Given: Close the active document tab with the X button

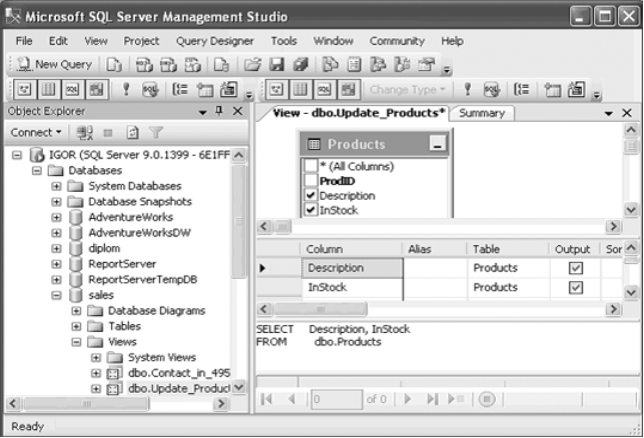Looking at the screenshot, I should [627, 113].
